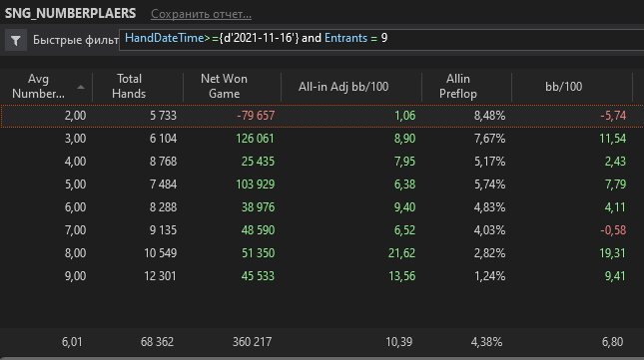Select the row with 126 061 net won
644x360 pixels.
coord(322,139)
